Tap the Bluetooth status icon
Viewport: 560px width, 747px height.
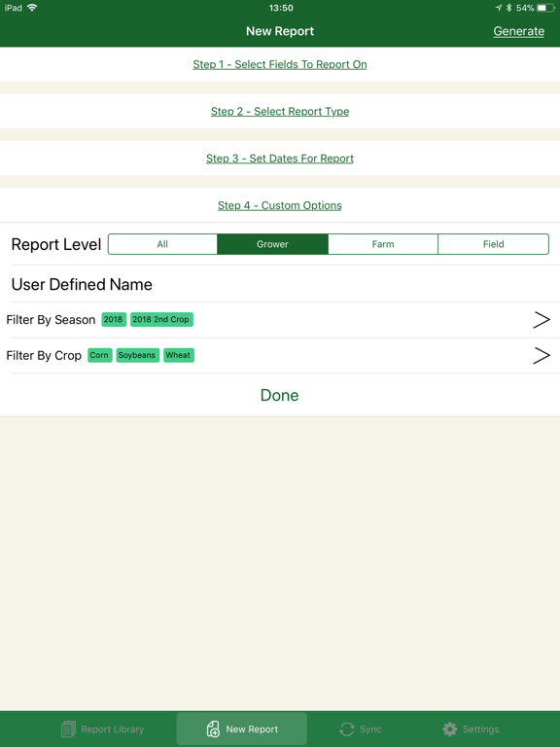coord(508,8)
